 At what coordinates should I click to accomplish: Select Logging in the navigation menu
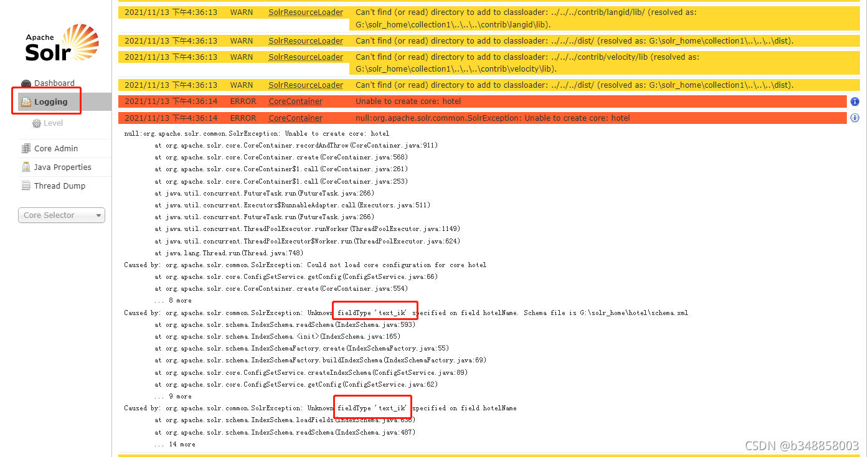pyautogui.click(x=50, y=101)
